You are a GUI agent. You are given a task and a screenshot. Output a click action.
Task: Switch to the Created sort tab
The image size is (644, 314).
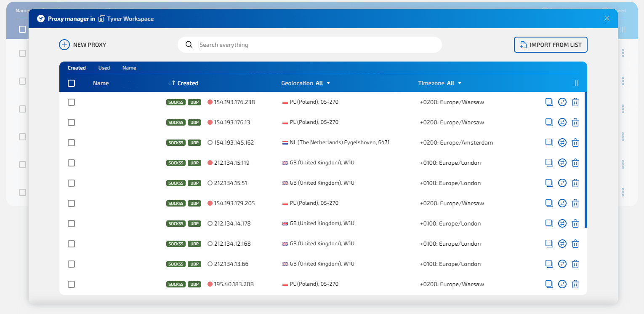tap(77, 68)
